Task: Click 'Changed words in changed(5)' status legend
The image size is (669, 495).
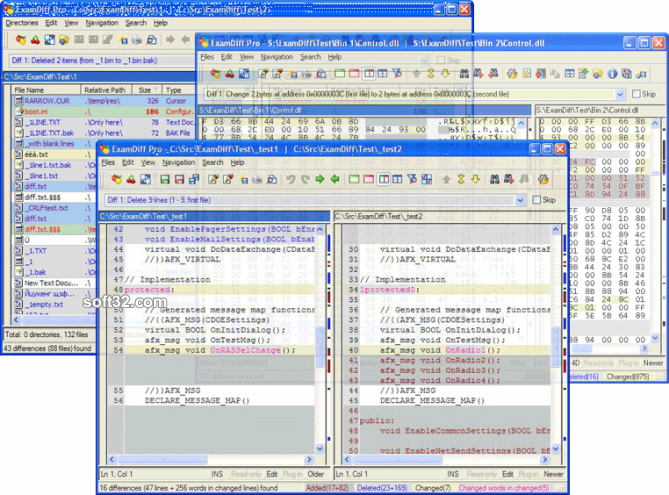Action: (x=504, y=488)
